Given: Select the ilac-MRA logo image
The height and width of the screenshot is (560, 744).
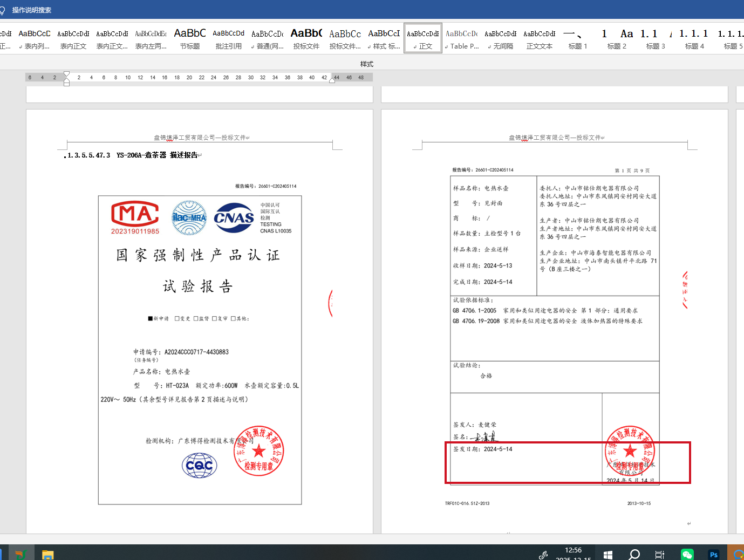Looking at the screenshot, I should (189, 217).
